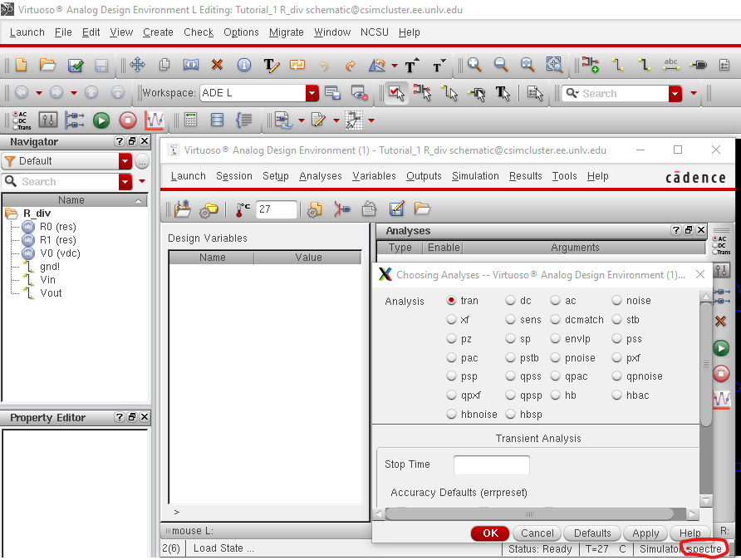Open the NCSU menu

click(374, 32)
